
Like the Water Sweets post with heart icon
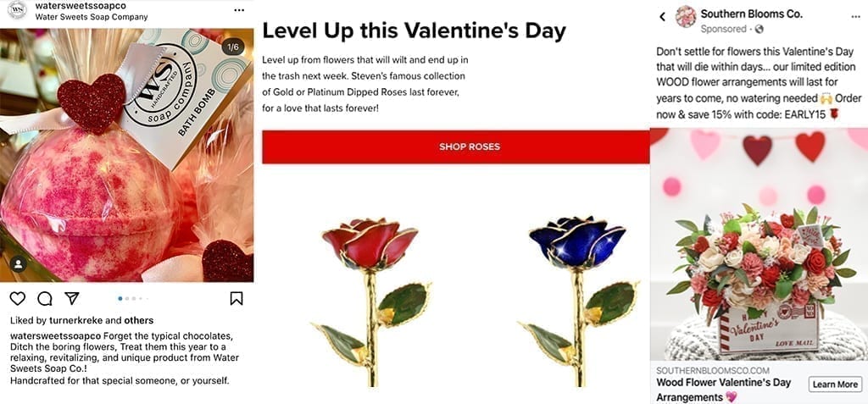18,298
